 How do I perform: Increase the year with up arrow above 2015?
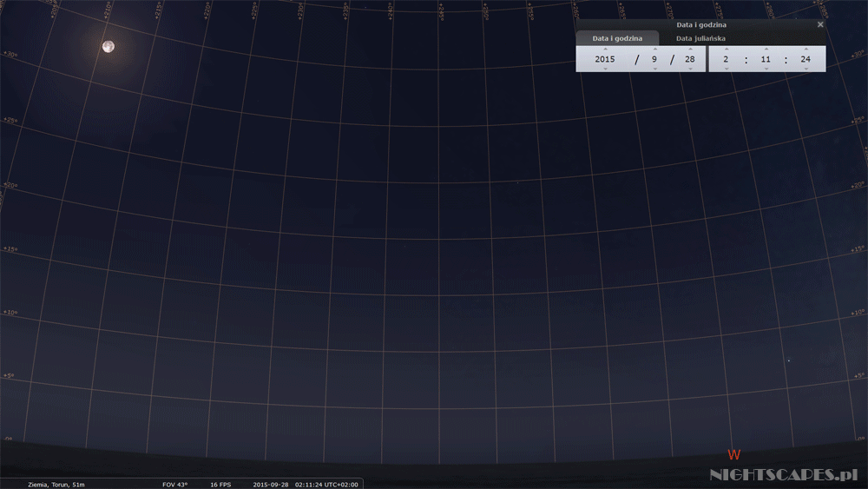click(605, 49)
